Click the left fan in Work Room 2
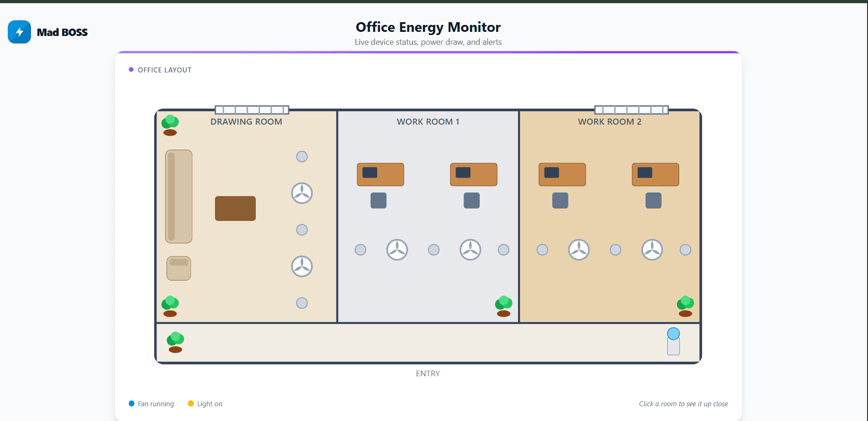Screen dimensions: 868x421 click(x=579, y=250)
